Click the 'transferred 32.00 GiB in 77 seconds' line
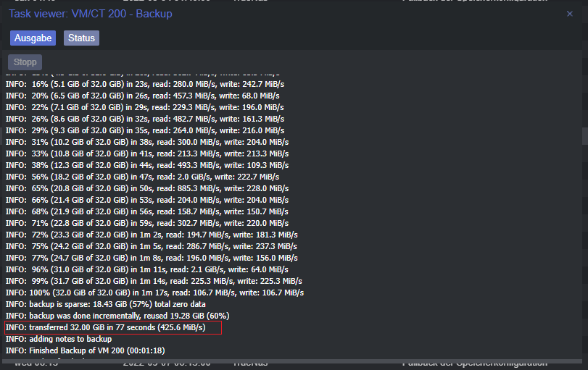 105,328
